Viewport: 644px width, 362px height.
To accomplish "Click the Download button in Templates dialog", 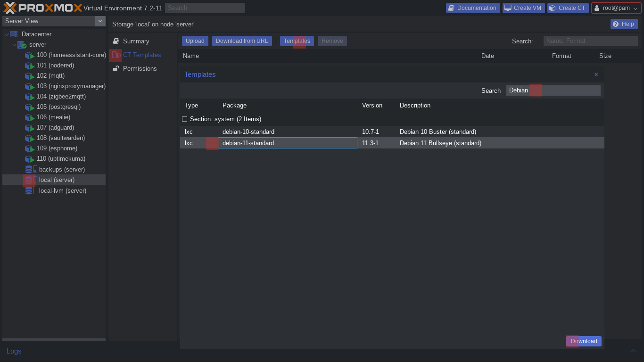I will click(x=584, y=341).
